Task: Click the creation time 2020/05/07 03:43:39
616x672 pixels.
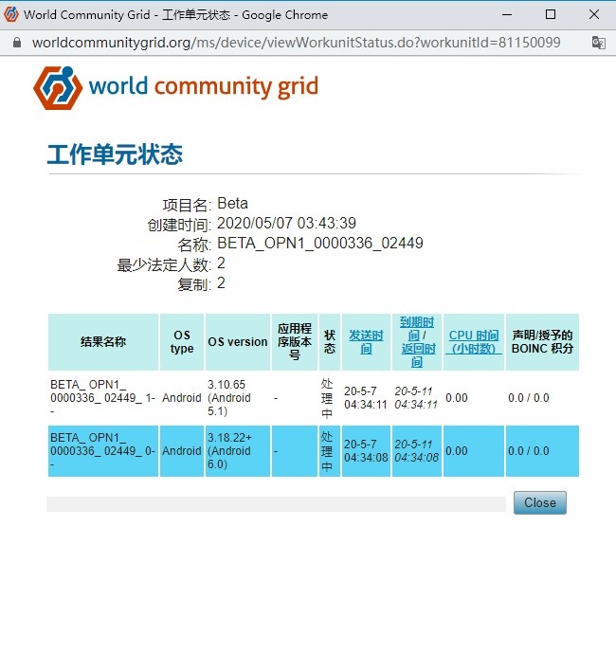Action: point(286,223)
